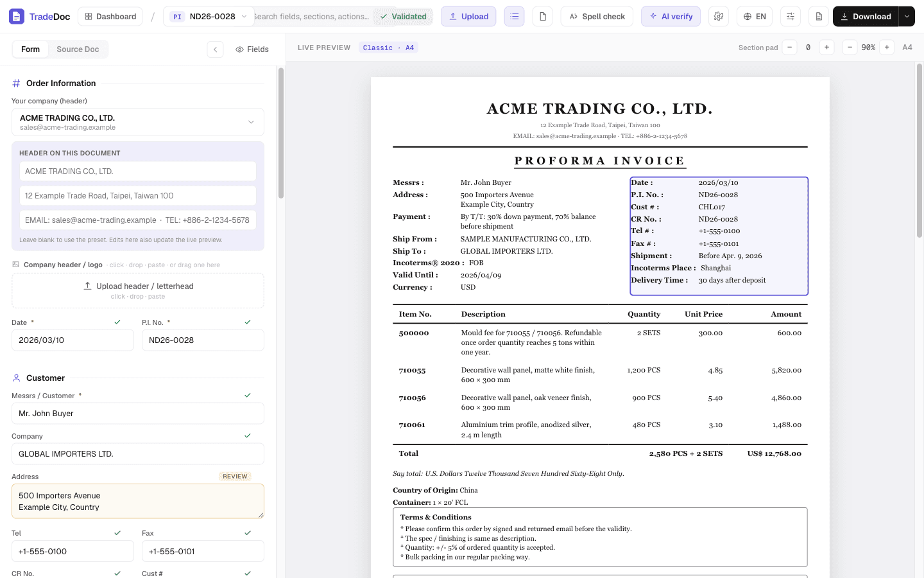Click total US$ 12,768.00 in preview
The height and width of the screenshot is (578, 924).
point(774,453)
